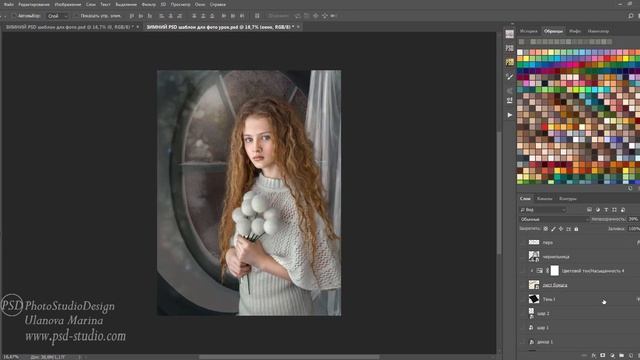The width and height of the screenshot is (640, 360).
Task: Click the add layer mask icon
Action: 602,356
